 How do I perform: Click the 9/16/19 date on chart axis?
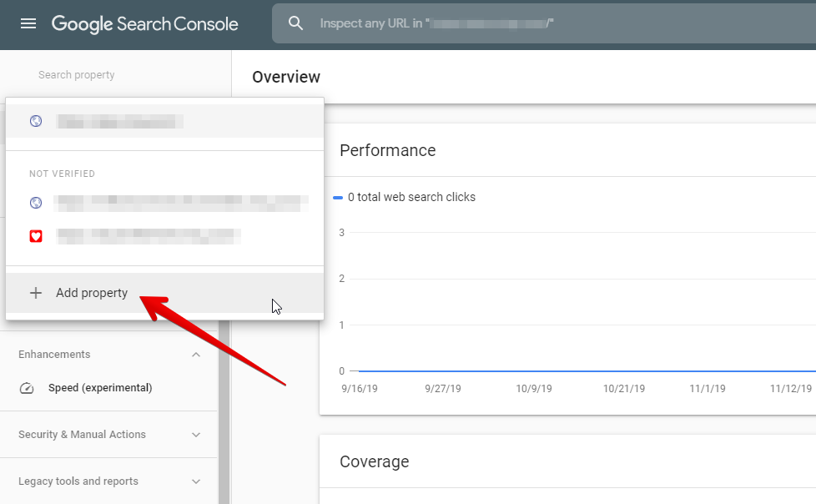[x=360, y=388]
